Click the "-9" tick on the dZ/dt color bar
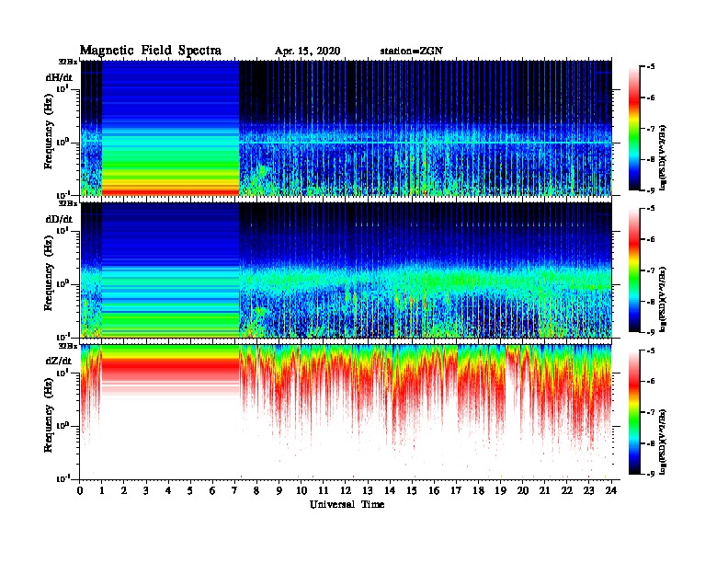This screenshot has width=728, height=563. coord(651,474)
